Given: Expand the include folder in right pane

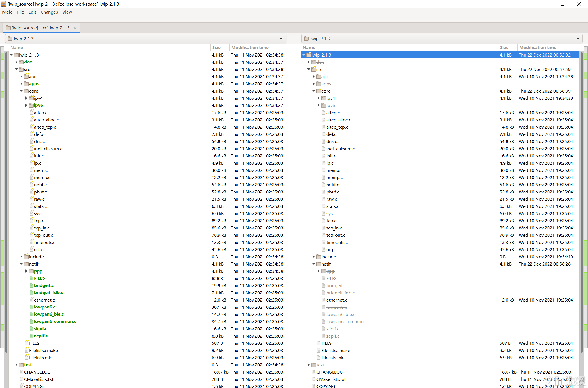Looking at the screenshot, I should (314, 257).
